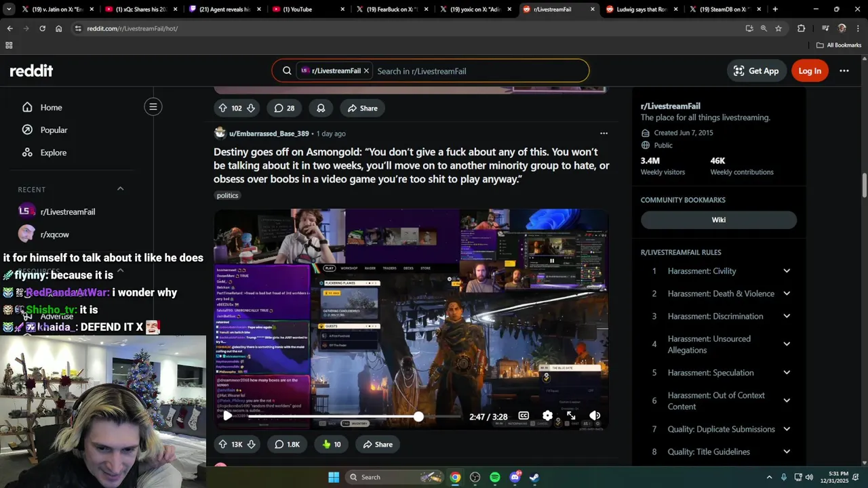Viewport: 868px width, 488px height.
Task: Play the Destiny clip video
Action: tap(227, 415)
